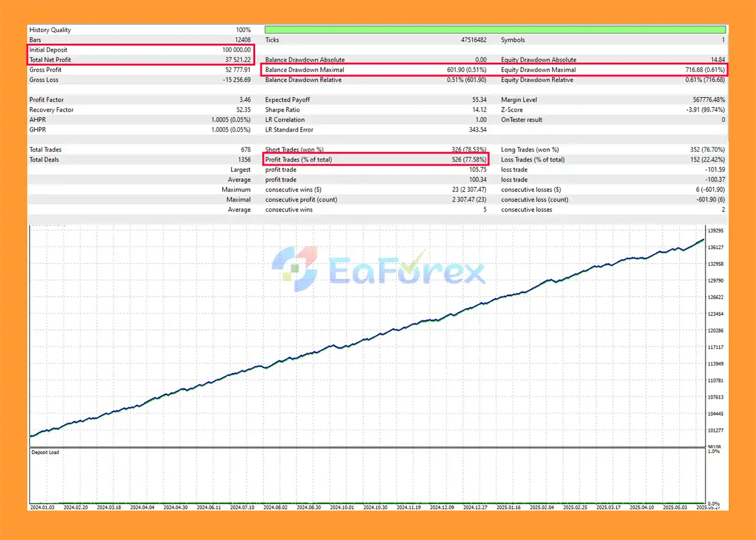The width and height of the screenshot is (756, 540).
Task: Click the Deposit Load panel label
Action: 45,453
